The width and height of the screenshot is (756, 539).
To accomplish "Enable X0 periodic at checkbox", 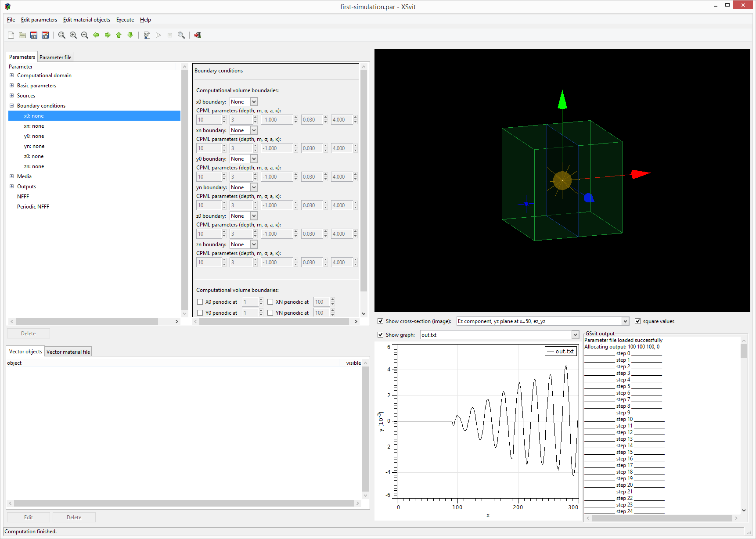I will [200, 302].
